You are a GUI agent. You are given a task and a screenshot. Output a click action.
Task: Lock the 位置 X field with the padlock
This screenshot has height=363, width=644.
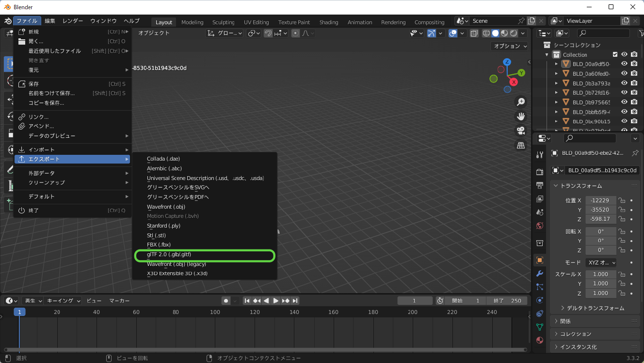click(x=622, y=200)
